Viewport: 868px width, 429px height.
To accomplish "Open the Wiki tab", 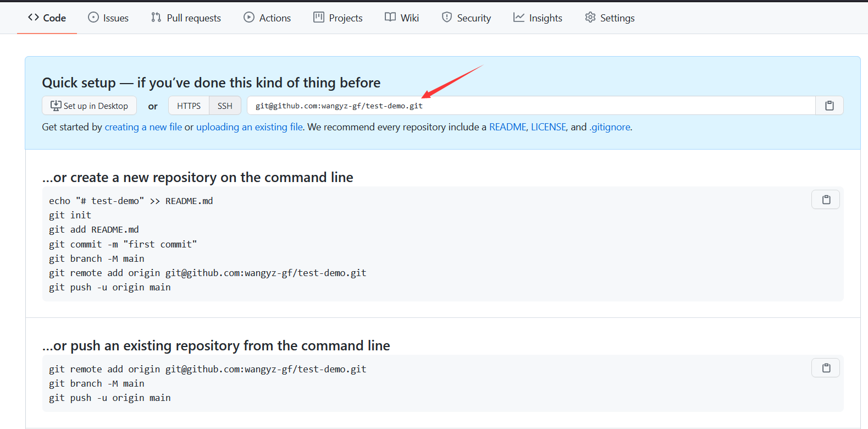I will tap(402, 18).
